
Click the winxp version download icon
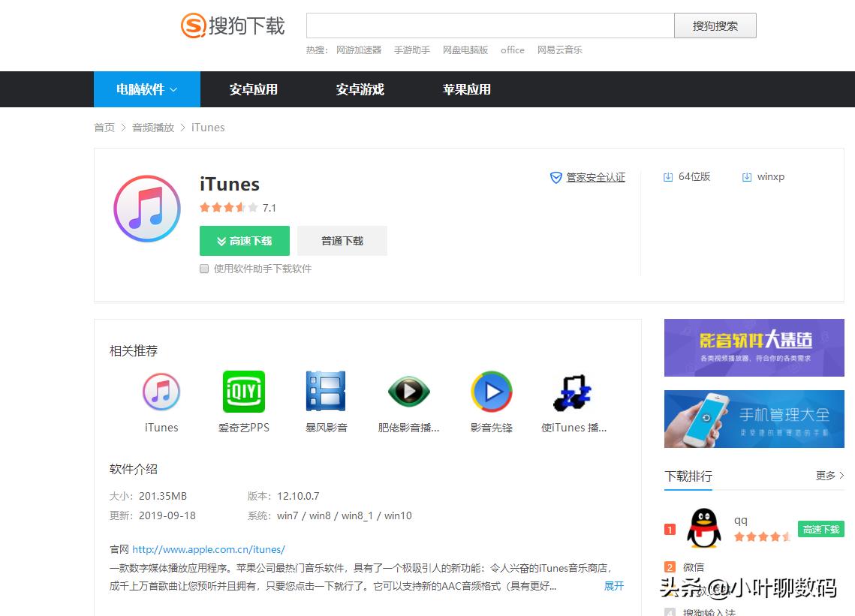747,176
